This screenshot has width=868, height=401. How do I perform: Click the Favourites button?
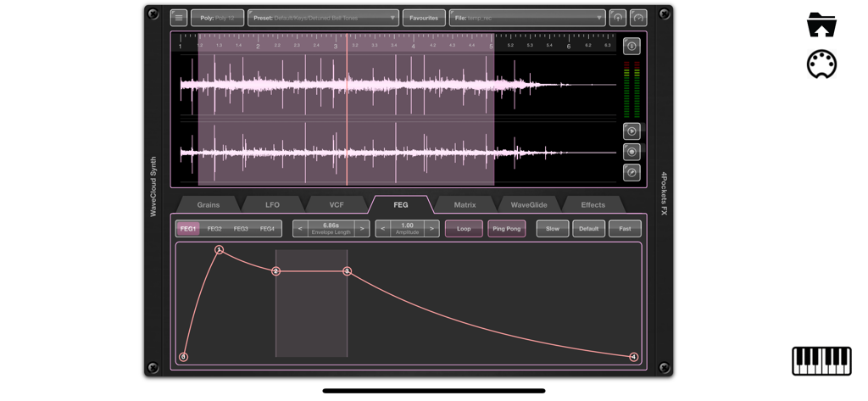[x=424, y=18]
